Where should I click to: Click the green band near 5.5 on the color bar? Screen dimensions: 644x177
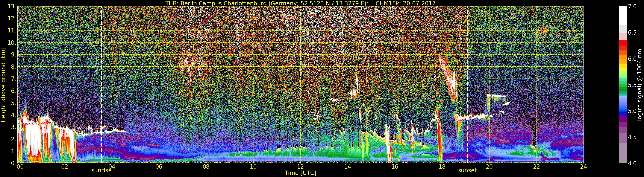tap(623, 85)
